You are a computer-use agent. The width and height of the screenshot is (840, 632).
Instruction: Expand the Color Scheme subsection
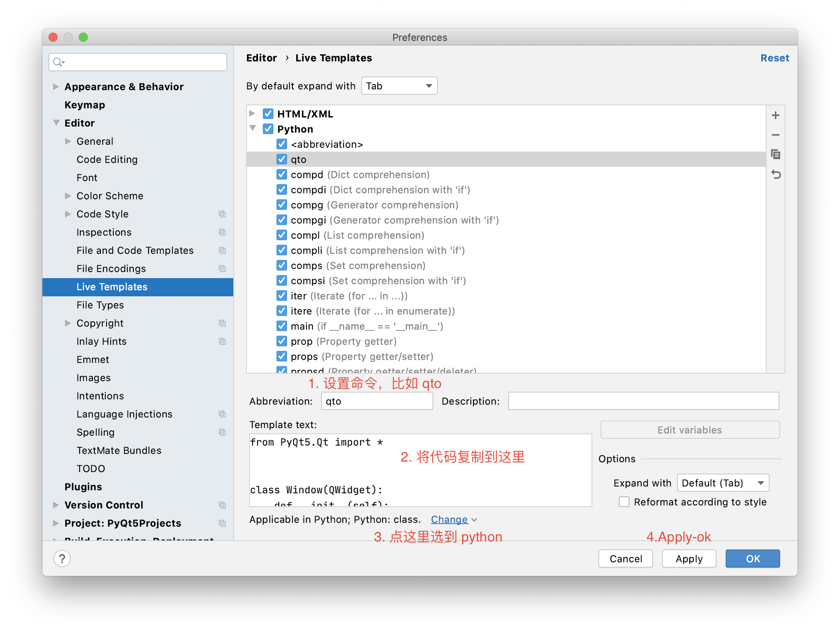pos(68,196)
